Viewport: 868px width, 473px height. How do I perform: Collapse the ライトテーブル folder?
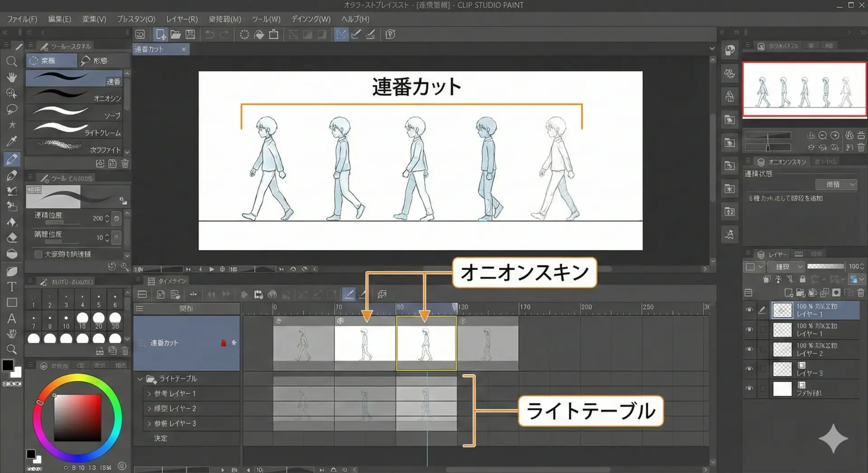(140, 379)
